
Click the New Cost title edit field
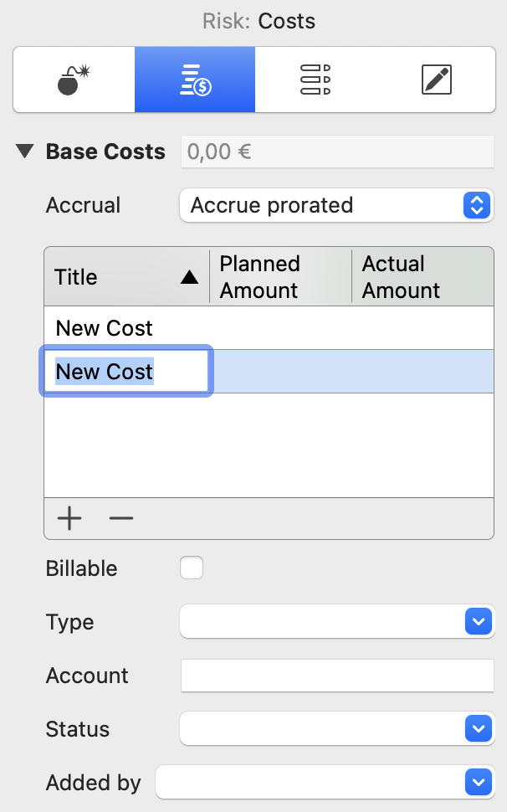point(125,371)
